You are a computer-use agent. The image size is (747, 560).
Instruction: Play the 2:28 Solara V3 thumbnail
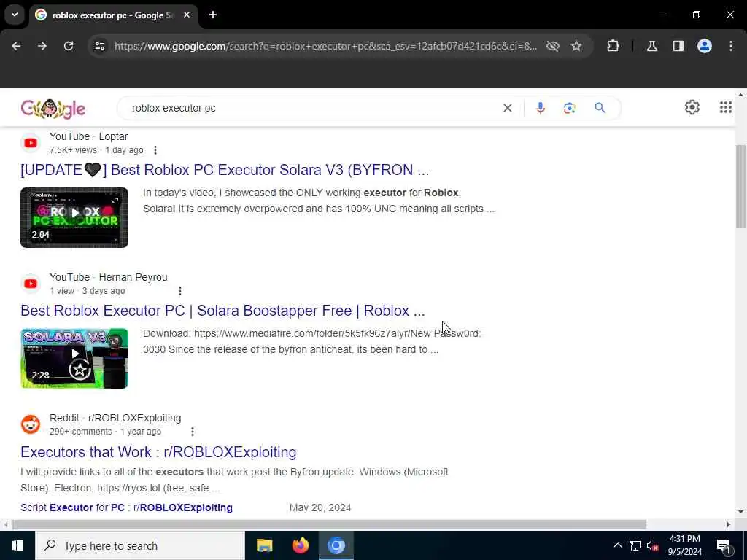74,358
